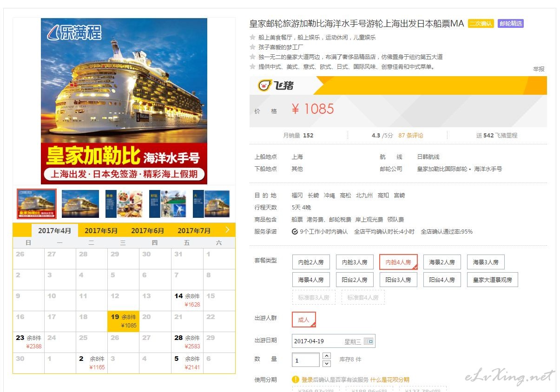Screen dimensions: 560x392
Task: Click the quantity input box
Action: 306,360
